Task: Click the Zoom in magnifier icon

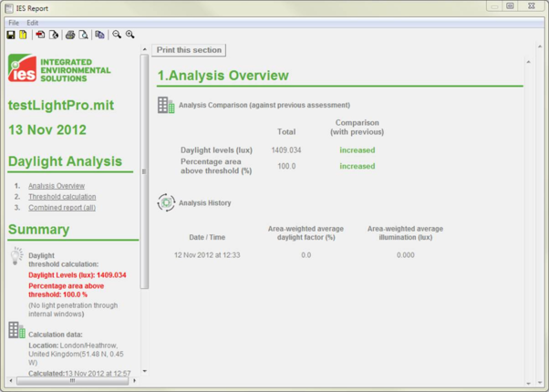Action: click(129, 35)
